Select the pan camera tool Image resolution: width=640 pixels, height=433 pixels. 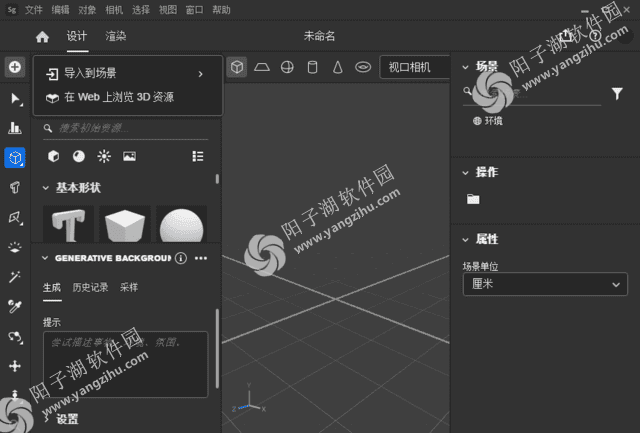click(15, 366)
